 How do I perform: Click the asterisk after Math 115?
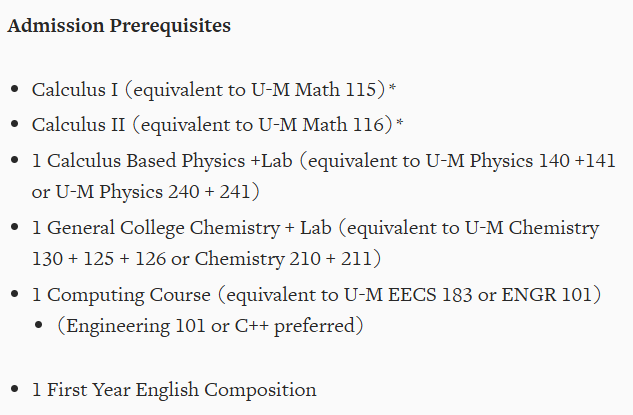pos(392,87)
